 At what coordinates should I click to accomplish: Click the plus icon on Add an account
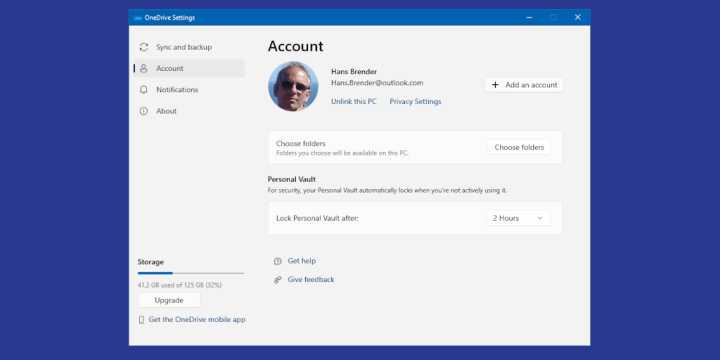click(x=495, y=85)
